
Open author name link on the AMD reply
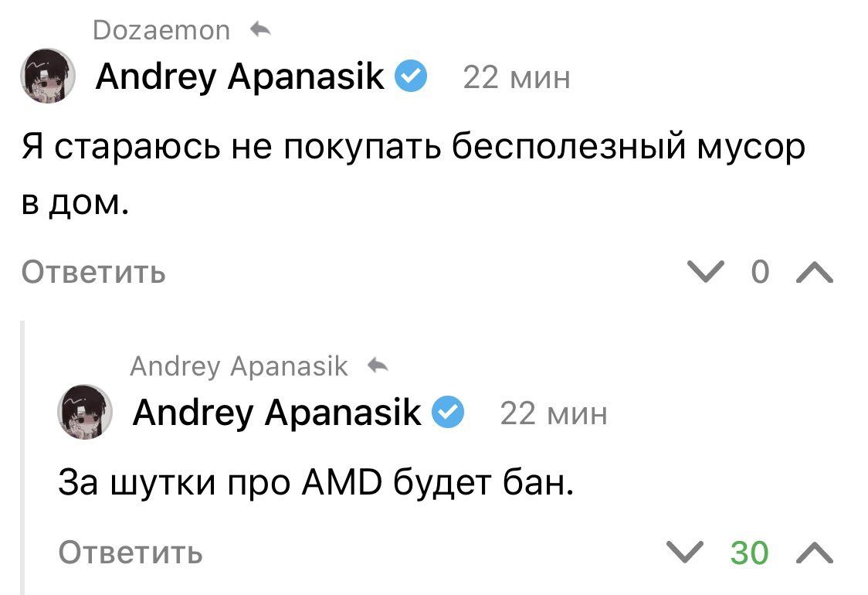276,413
